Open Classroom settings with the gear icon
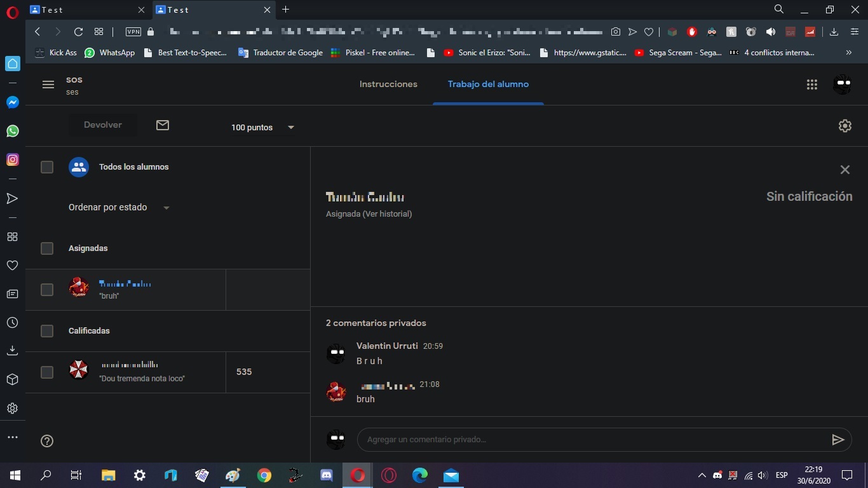Screen dimensions: 868x488 (844, 126)
